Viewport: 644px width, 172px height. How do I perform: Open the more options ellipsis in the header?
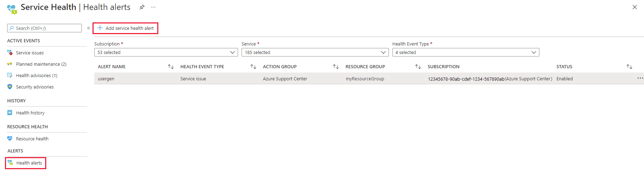point(153,7)
